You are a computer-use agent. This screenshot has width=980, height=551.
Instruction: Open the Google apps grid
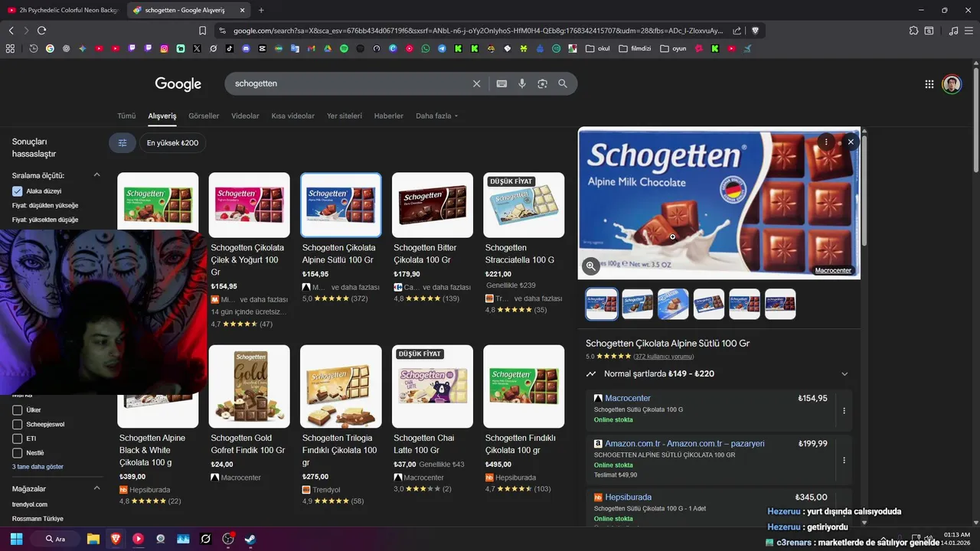coord(929,84)
